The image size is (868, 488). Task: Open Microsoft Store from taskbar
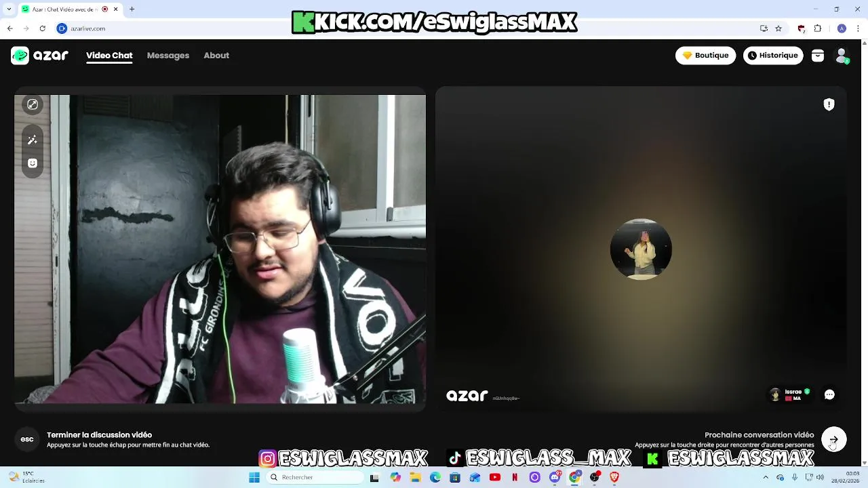(454, 477)
